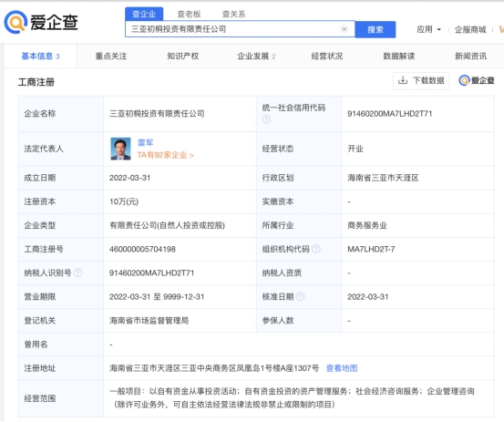Click the help icon under 统一社会信用代码
Image resolution: width=504 pixels, height=422 pixels.
click(266, 119)
